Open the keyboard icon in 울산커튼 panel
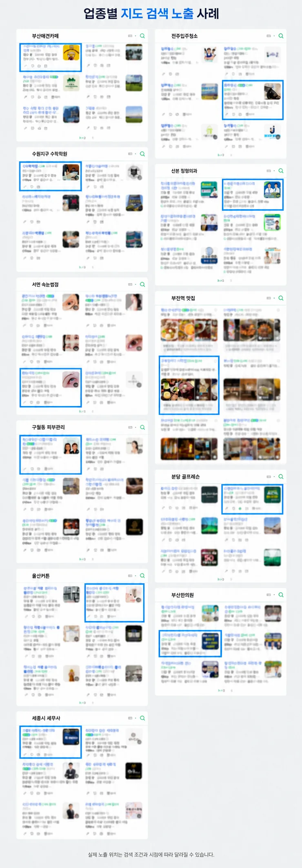 pyautogui.click(x=130, y=576)
